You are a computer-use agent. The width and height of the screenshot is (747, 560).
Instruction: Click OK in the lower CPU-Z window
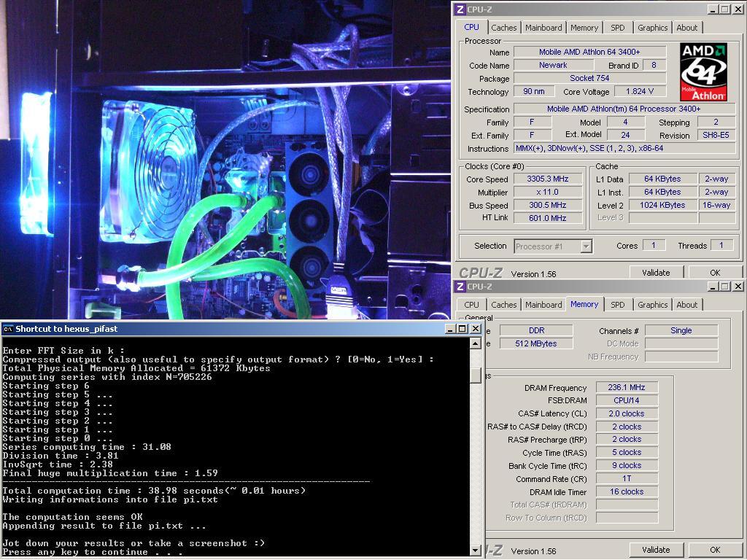coord(715,550)
